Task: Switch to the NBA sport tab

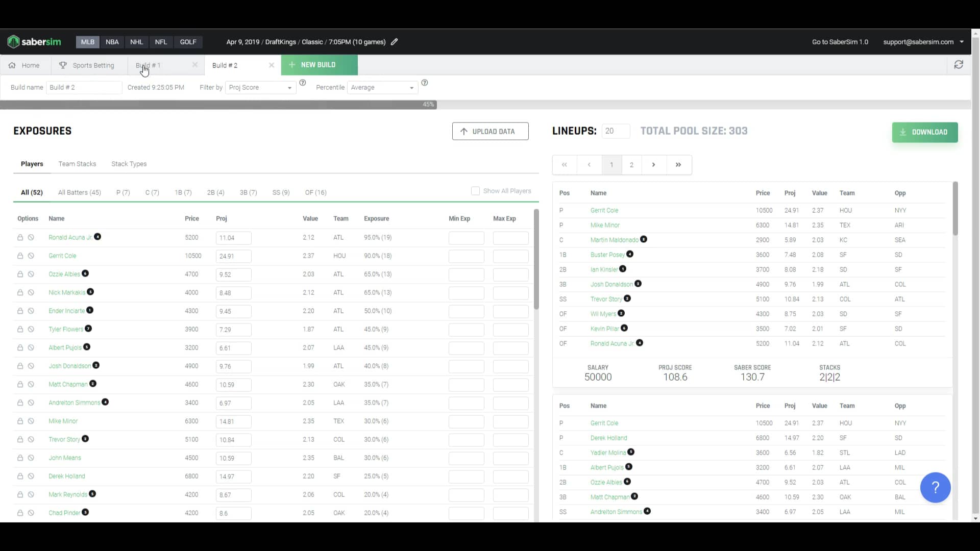Action: [x=112, y=42]
